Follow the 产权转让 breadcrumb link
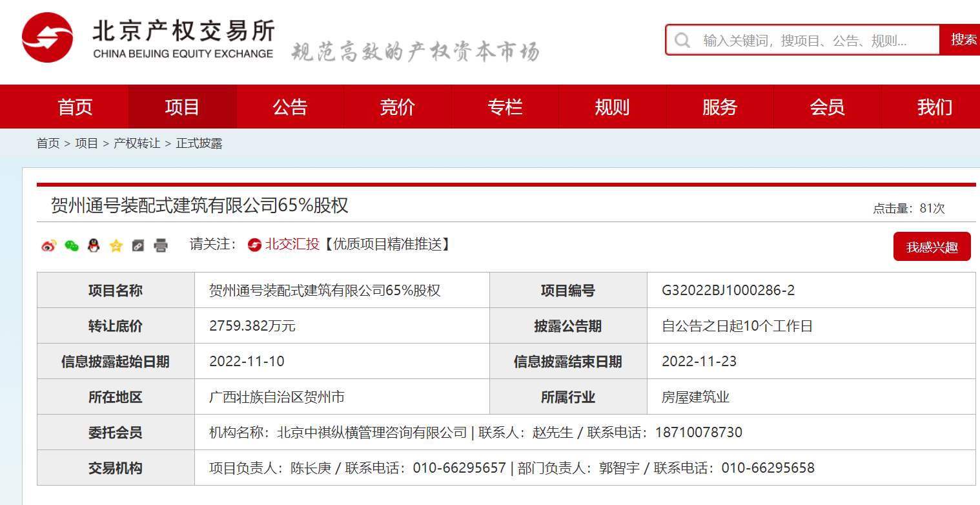 pyautogui.click(x=135, y=143)
